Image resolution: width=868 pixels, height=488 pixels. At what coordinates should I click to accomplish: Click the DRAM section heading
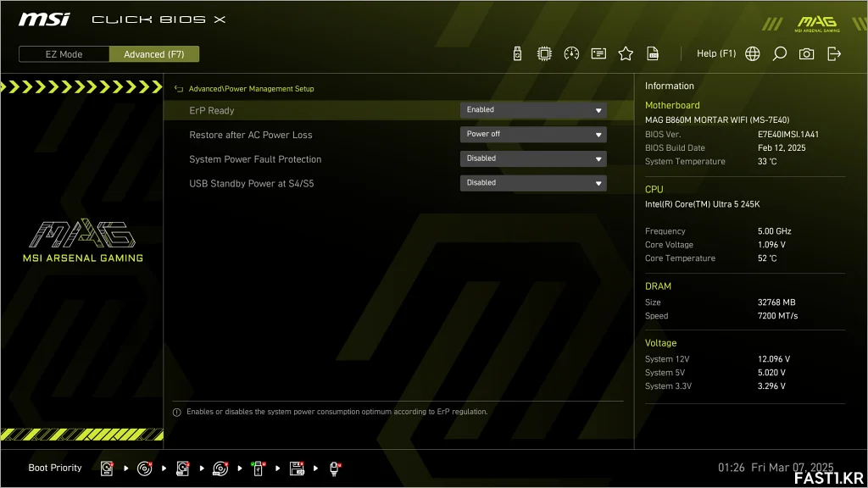pos(658,286)
